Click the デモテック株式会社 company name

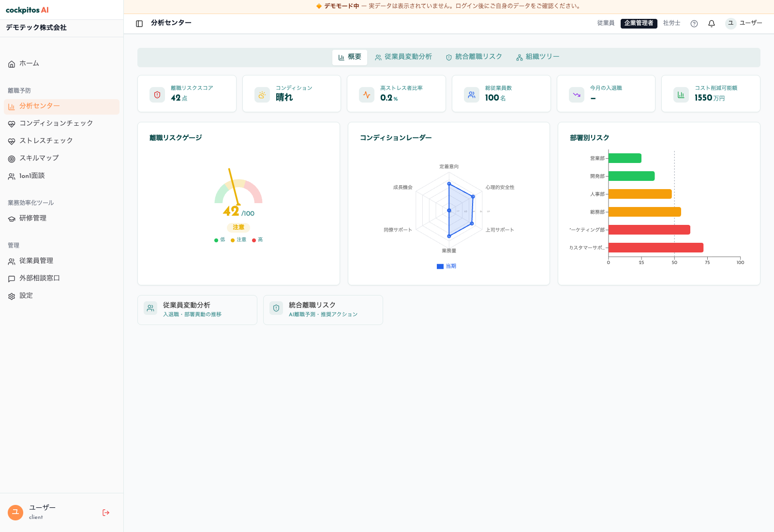point(36,28)
